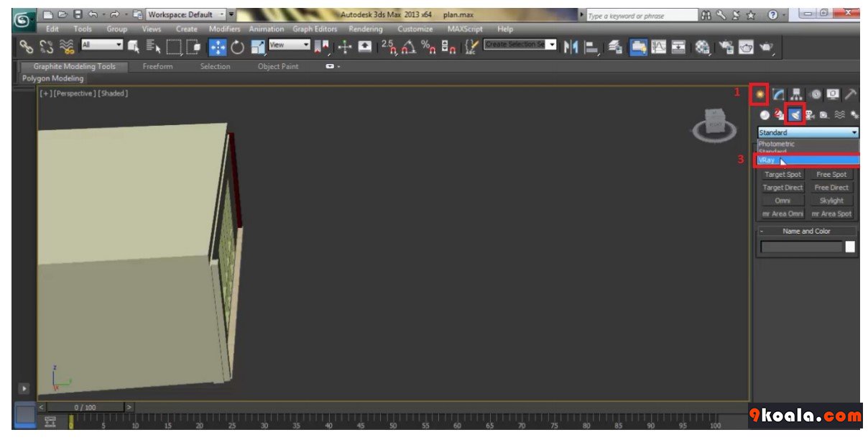Open the Workspace: Default dropdown
The image size is (868, 440).
tap(186, 14)
